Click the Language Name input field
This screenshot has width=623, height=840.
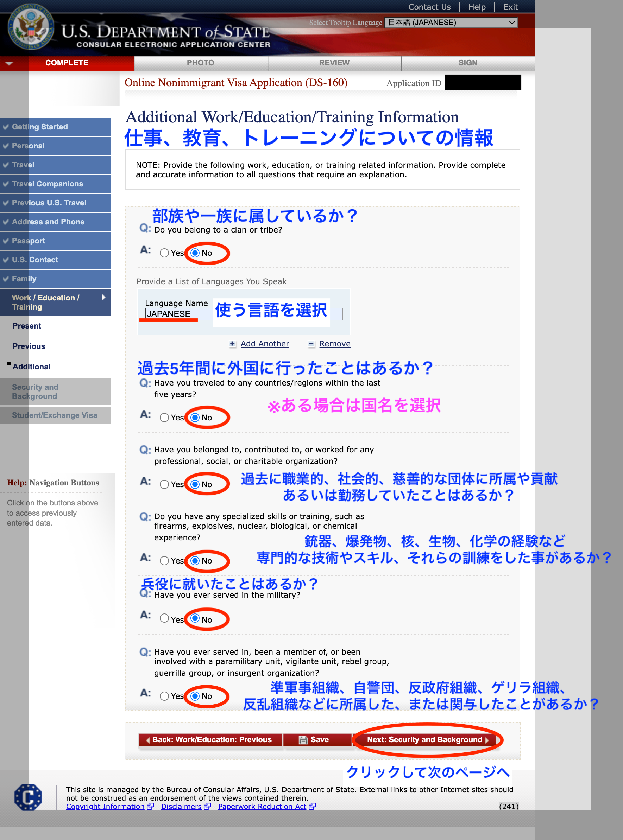[x=172, y=313]
